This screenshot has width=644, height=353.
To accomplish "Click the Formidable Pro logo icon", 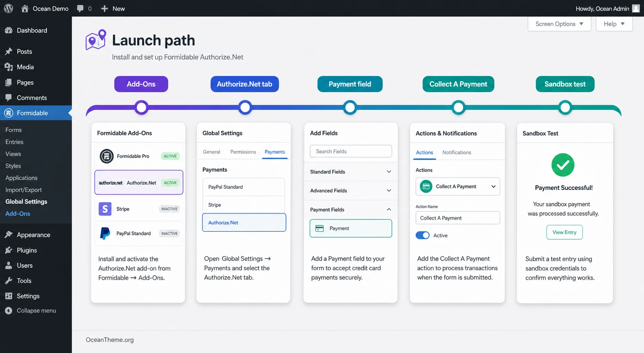I will 107,156.
